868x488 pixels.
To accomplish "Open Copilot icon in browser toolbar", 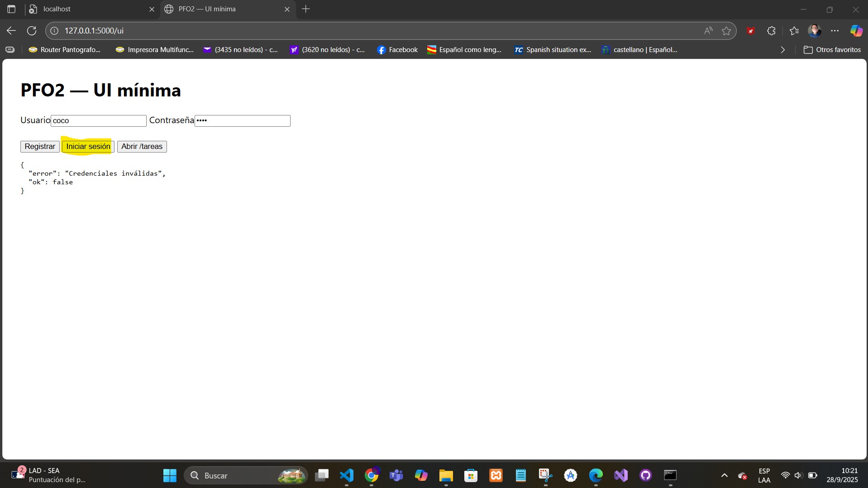I will [856, 31].
